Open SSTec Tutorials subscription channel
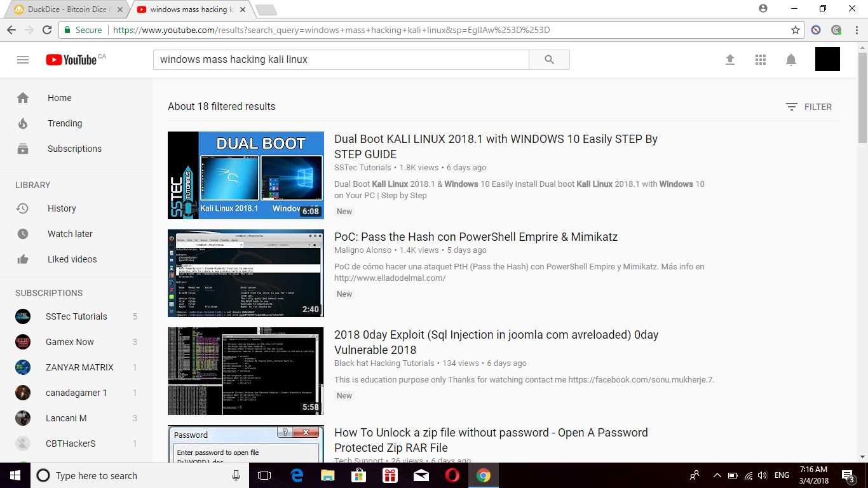868x488 pixels. (x=76, y=316)
